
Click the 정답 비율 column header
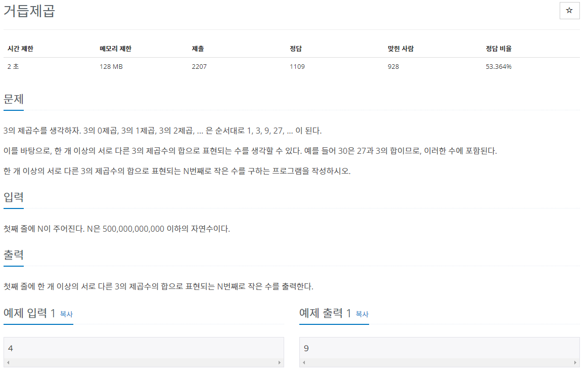click(x=499, y=49)
